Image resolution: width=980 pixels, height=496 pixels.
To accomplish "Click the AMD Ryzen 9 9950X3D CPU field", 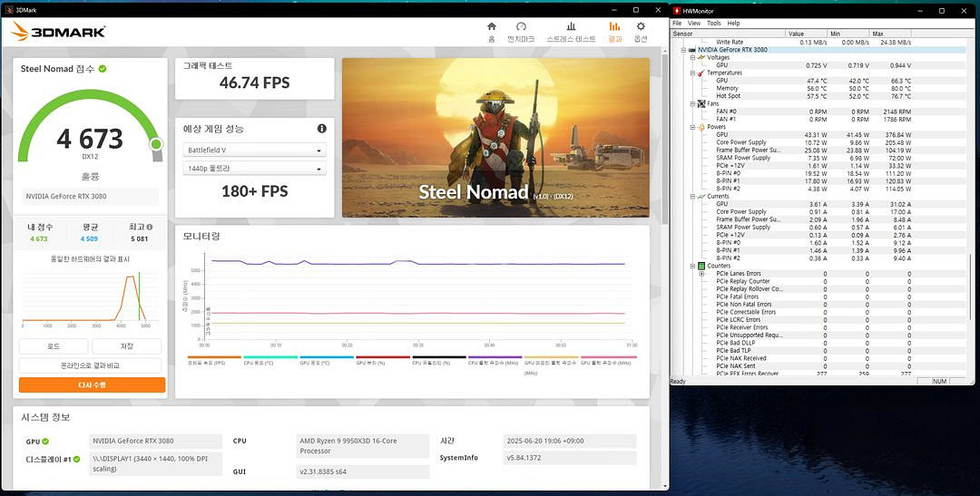I will tap(362, 446).
